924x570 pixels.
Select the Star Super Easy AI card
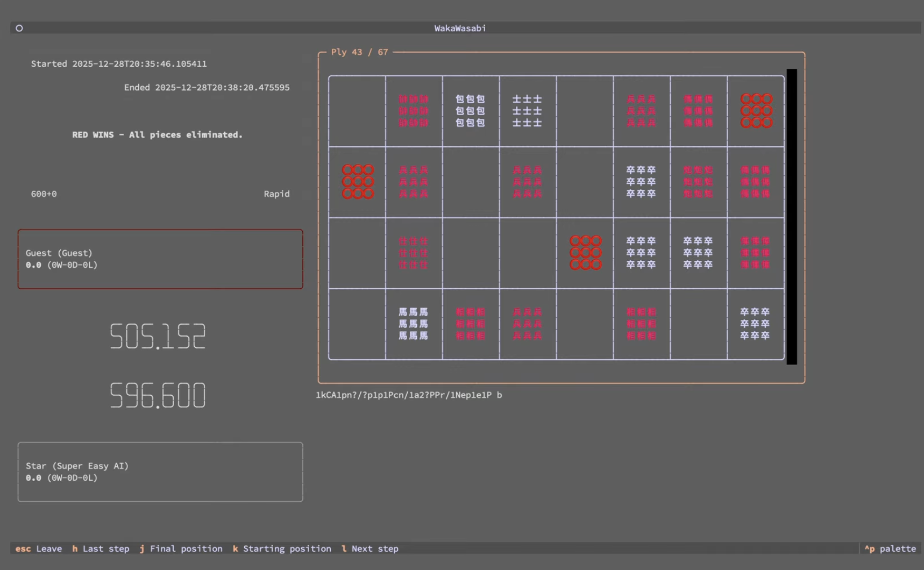[x=160, y=472]
